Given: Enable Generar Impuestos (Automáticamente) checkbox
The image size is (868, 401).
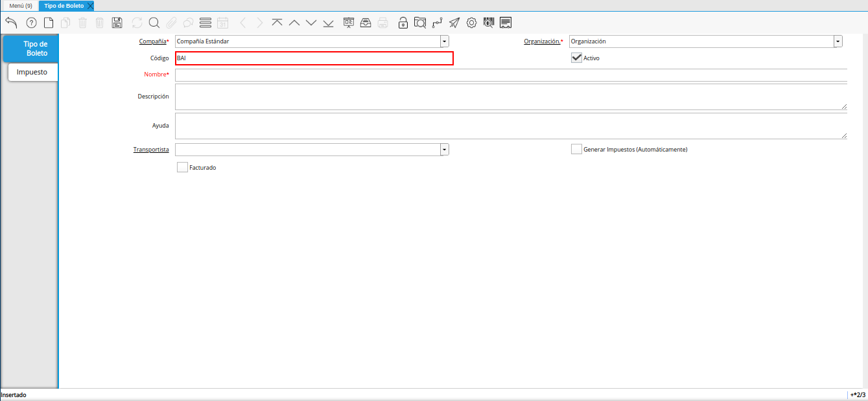Looking at the screenshot, I should [576, 149].
